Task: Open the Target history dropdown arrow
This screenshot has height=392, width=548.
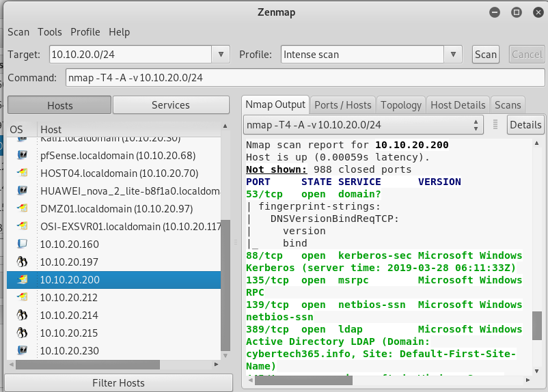Action: tap(221, 55)
